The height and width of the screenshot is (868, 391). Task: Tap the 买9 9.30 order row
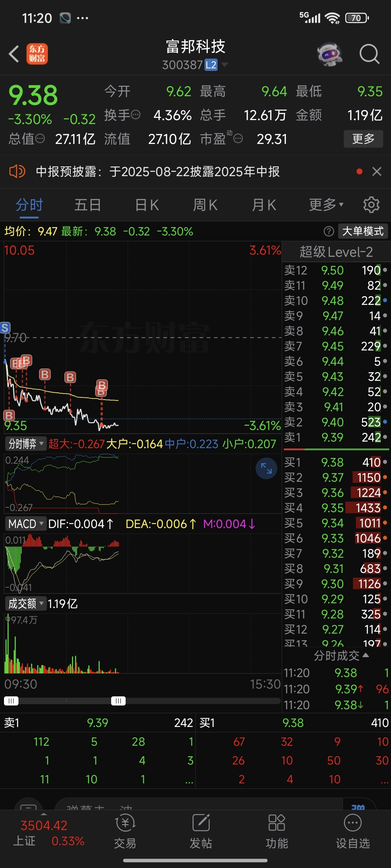click(336, 584)
